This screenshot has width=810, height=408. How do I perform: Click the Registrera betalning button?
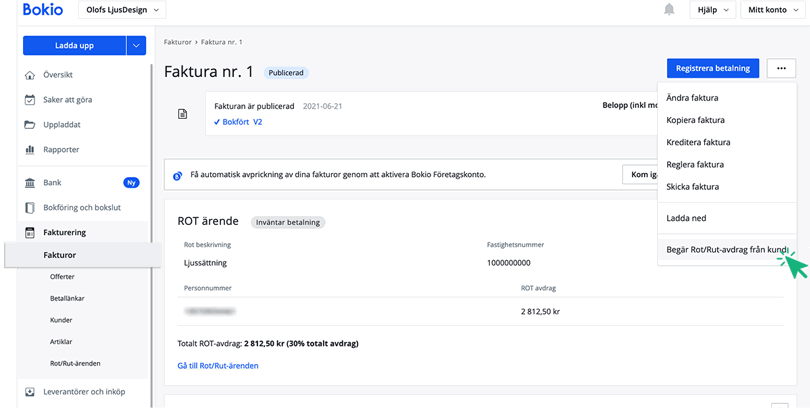(x=713, y=68)
